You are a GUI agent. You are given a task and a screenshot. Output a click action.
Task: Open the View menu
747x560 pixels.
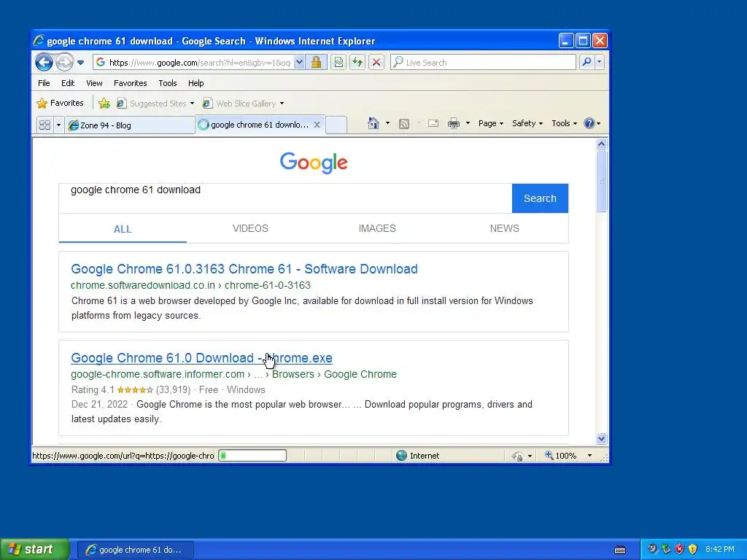pos(94,83)
